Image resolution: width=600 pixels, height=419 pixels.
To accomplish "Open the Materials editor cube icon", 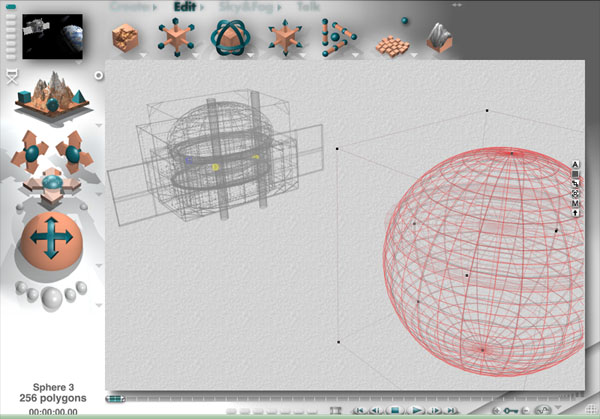I will click(124, 35).
